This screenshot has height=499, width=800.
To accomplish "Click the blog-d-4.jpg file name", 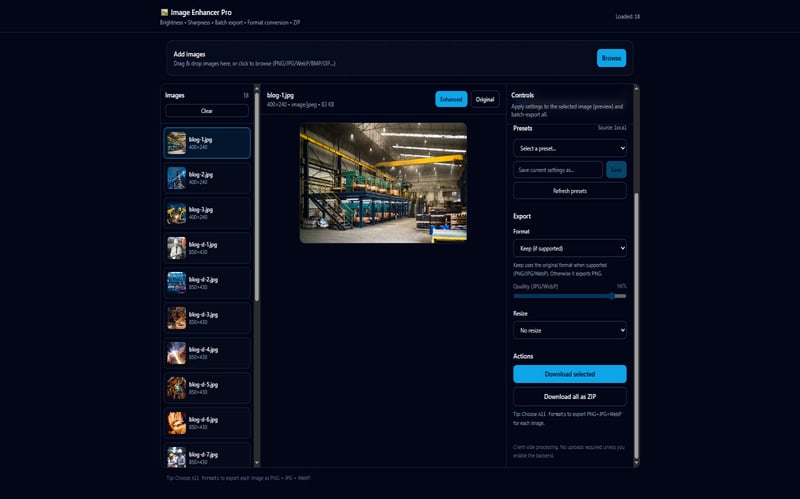I will point(203,350).
